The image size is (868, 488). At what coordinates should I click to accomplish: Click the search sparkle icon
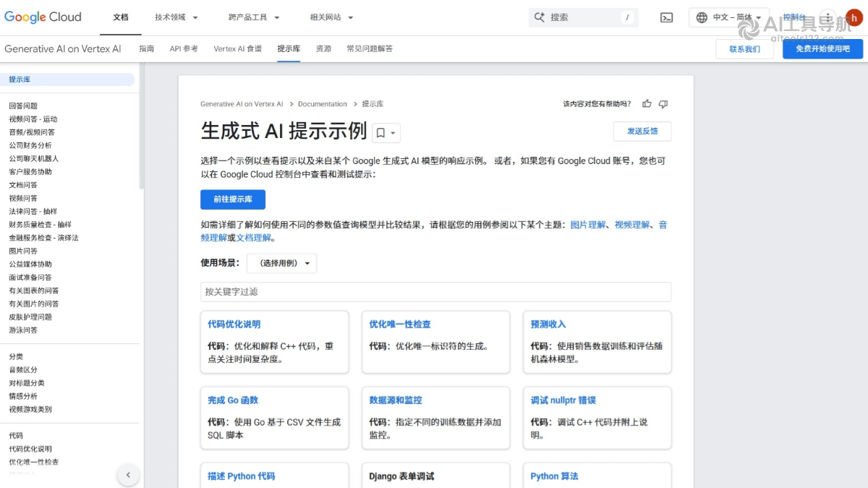pyautogui.click(x=539, y=17)
